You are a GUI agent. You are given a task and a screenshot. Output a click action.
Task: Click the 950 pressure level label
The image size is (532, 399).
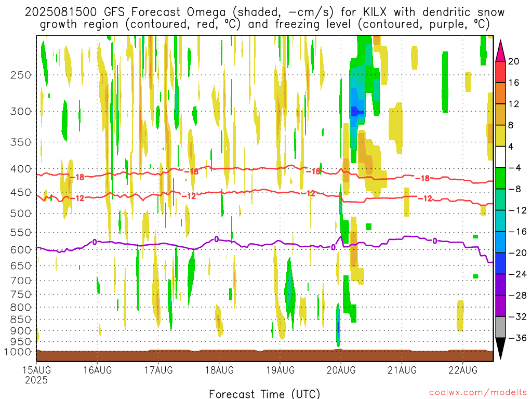(x=21, y=342)
